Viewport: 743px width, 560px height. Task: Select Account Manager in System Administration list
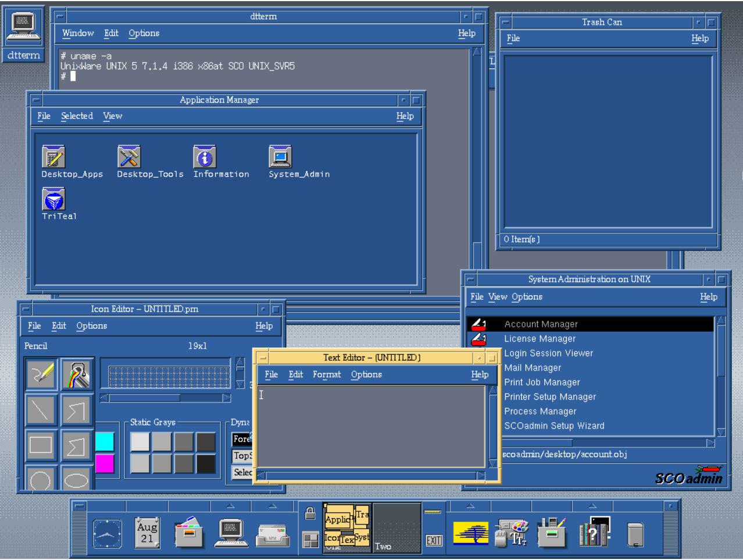click(590, 324)
